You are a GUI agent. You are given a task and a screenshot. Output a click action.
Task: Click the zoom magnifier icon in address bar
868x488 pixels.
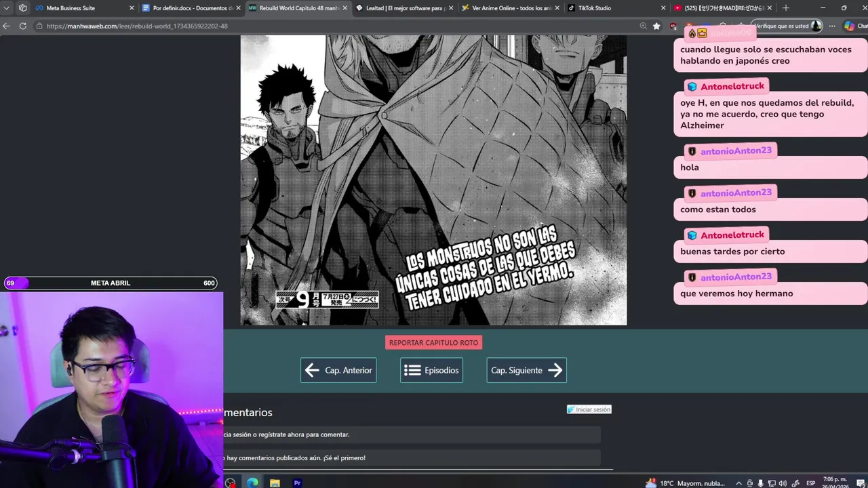point(643,26)
